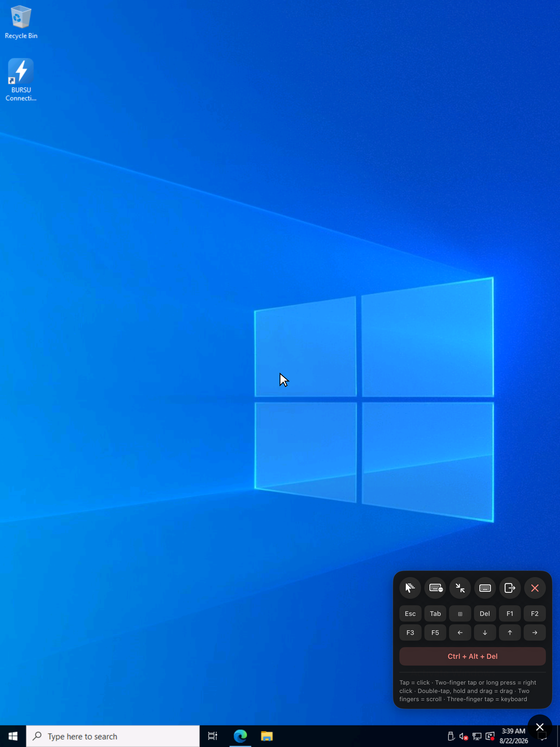The height and width of the screenshot is (747, 560).
Task: Send the Esc key
Action: click(x=410, y=614)
